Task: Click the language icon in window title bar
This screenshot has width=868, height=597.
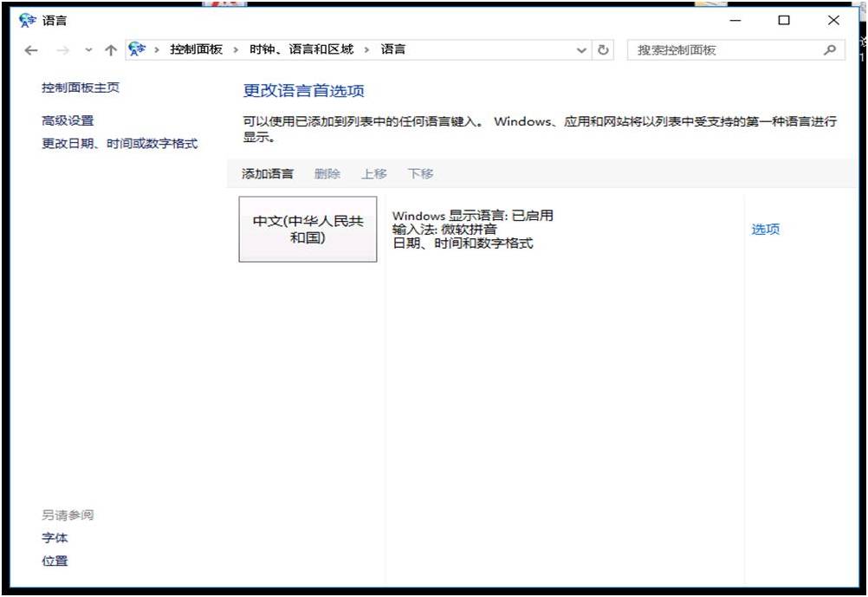Action: click(x=29, y=20)
